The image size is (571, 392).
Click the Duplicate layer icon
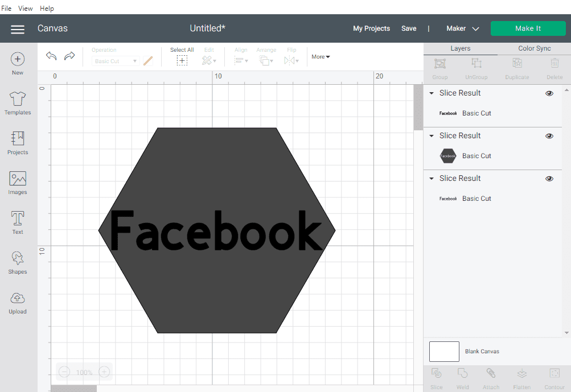click(517, 64)
